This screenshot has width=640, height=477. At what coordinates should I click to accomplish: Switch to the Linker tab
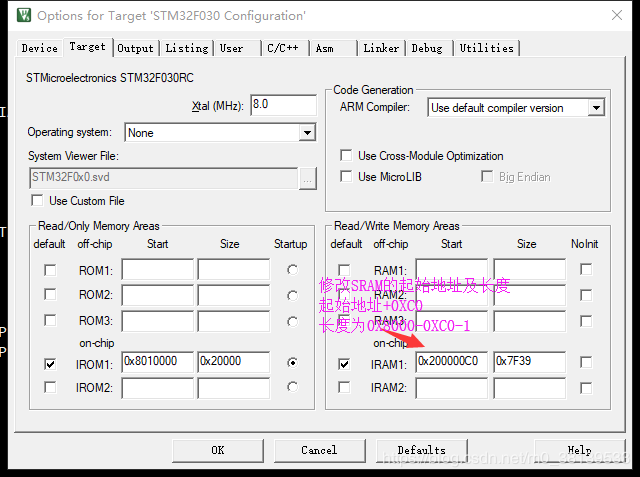[381, 48]
